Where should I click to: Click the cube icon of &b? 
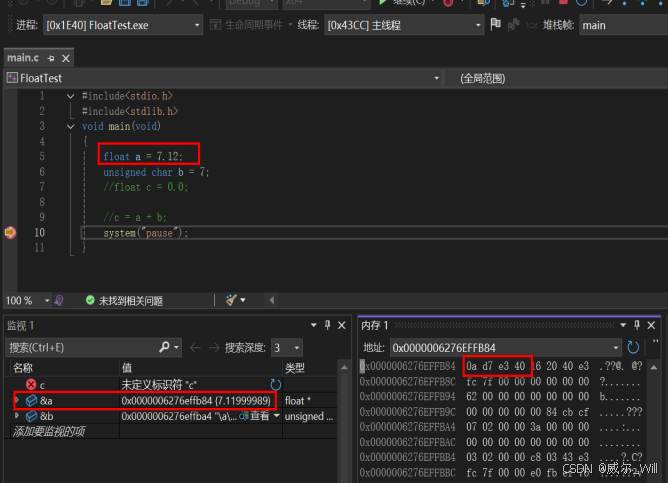32,416
